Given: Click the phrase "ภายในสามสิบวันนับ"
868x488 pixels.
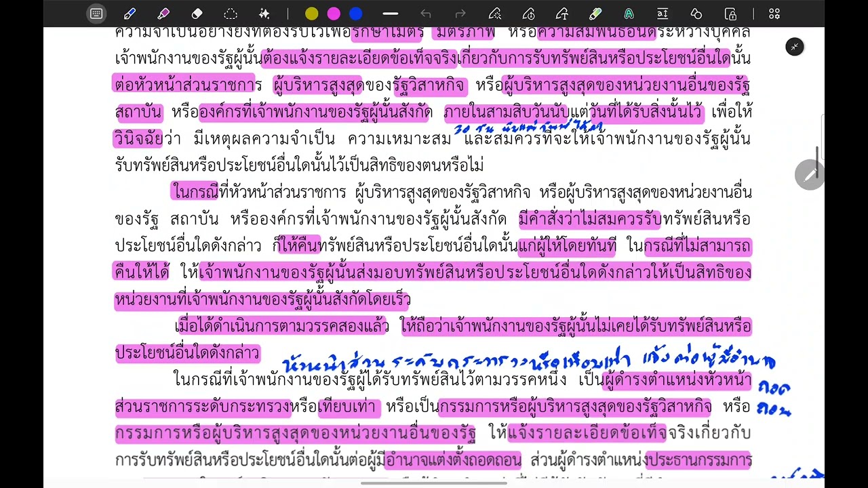Looking at the screenshot, I should [507, 112].
